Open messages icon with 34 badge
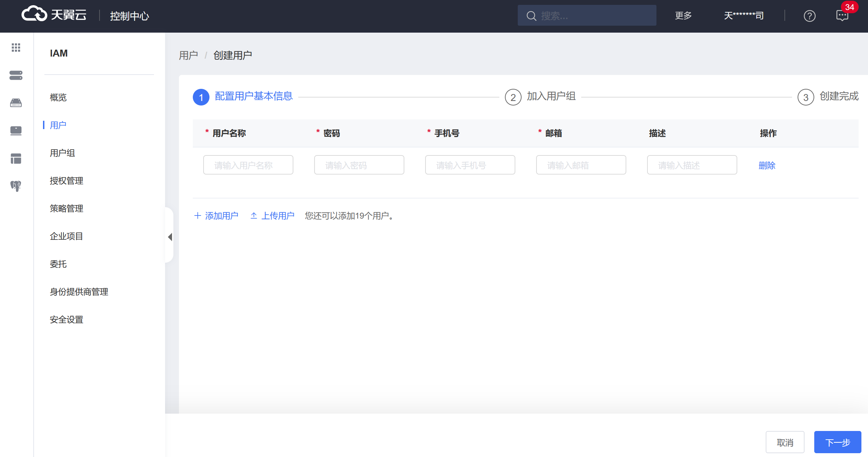 tap(842, 15)
